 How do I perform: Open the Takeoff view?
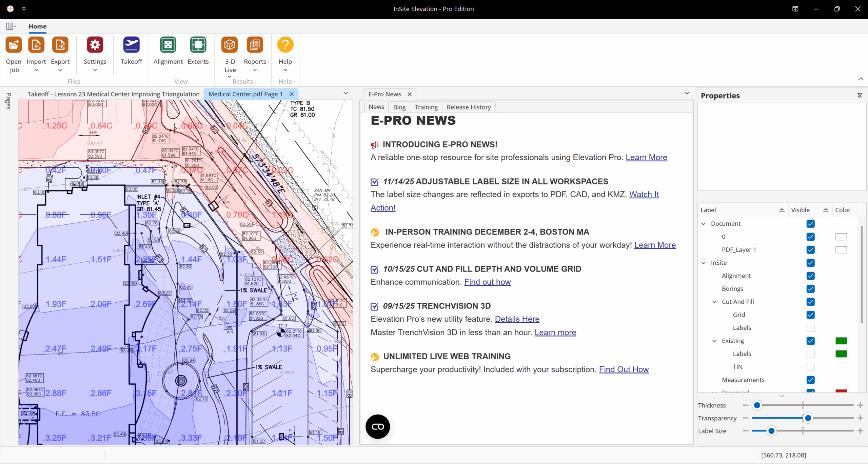(x=131, y=44)
